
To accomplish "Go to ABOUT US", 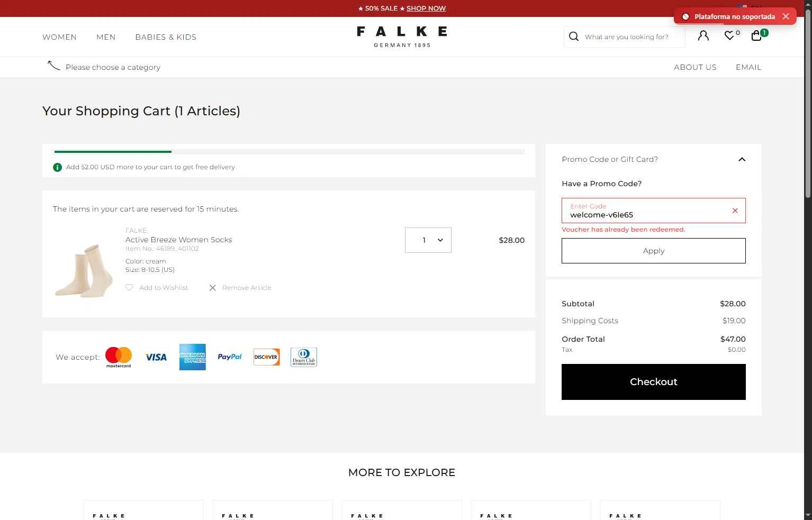I will [x=695, y=67].
